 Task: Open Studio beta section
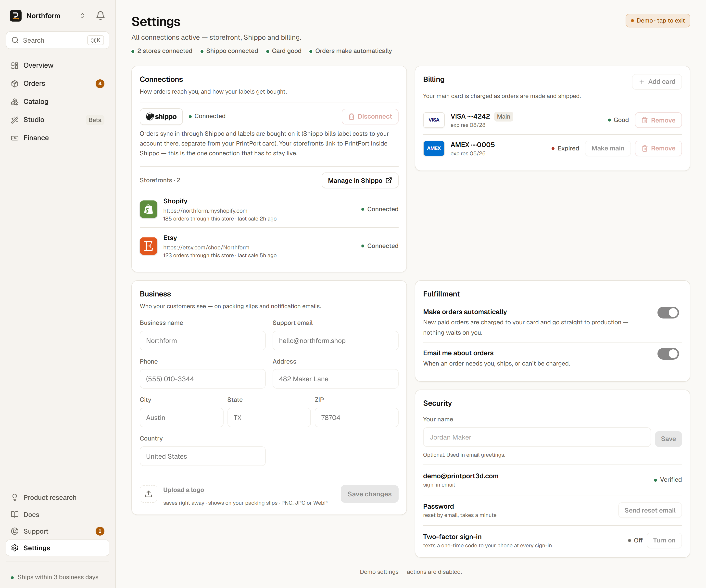[x=58, y=120]
